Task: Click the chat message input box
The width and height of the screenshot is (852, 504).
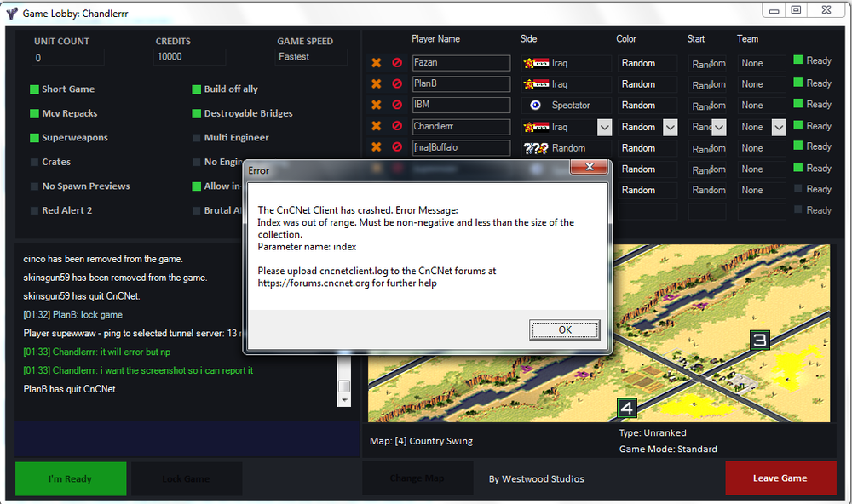Action: 187,438
